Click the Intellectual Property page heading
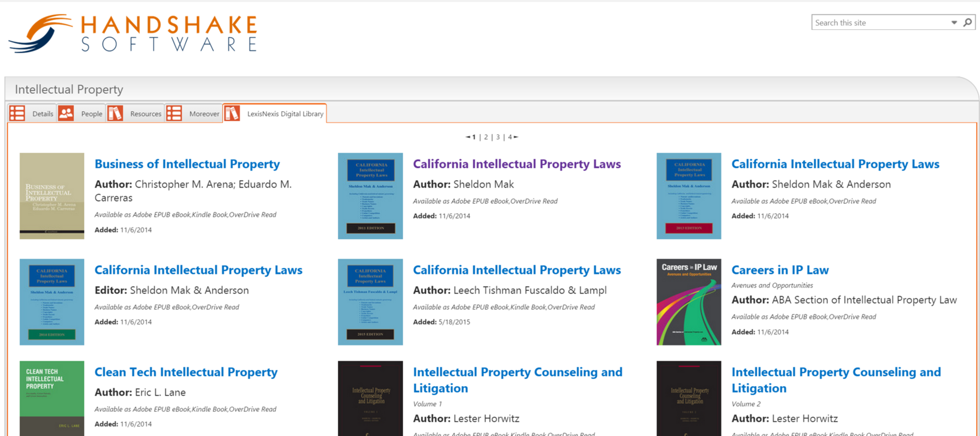 69,89
